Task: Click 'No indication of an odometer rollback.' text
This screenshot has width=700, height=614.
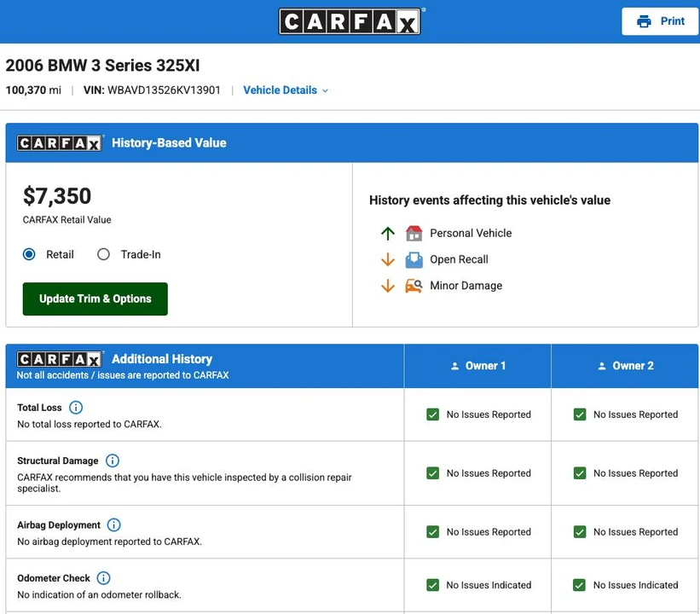Action: 99,594
